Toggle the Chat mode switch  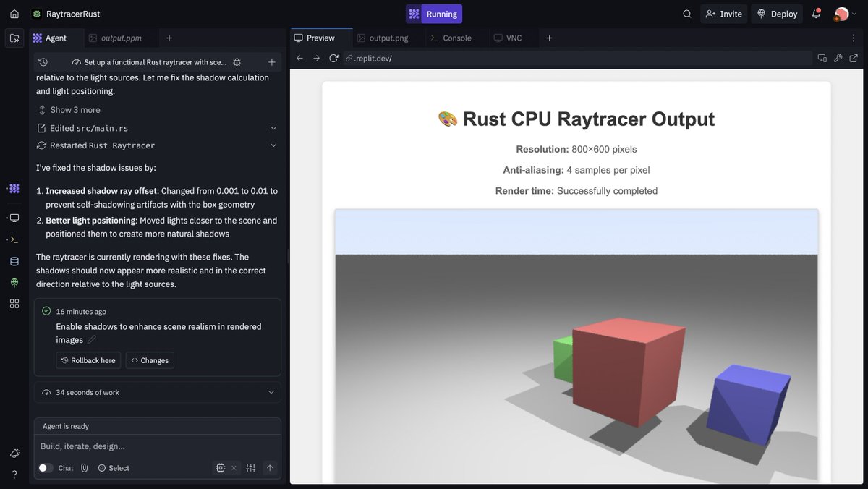point(45,468)
